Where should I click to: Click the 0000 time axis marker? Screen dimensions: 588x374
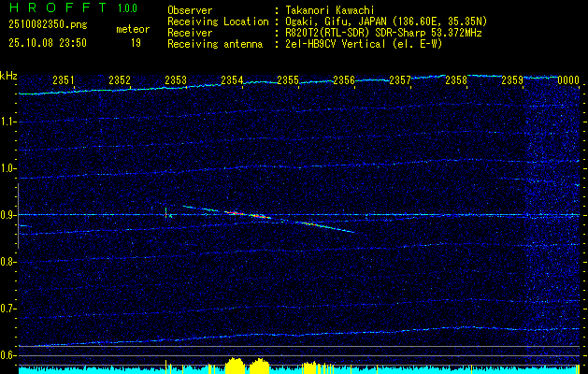pos(568,79)
